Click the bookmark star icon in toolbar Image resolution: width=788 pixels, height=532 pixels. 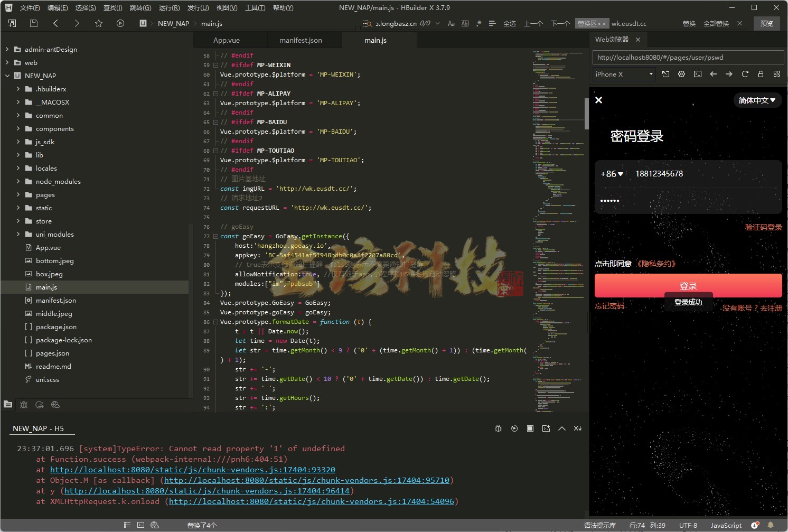[x=99, y=23]
